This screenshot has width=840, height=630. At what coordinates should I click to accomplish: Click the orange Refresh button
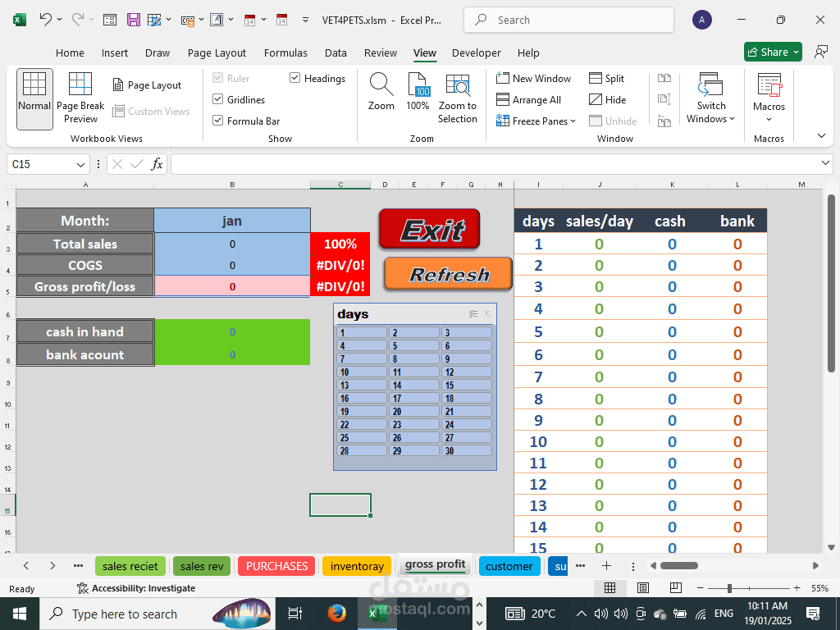pyautogui.click(x=449, y=274)
